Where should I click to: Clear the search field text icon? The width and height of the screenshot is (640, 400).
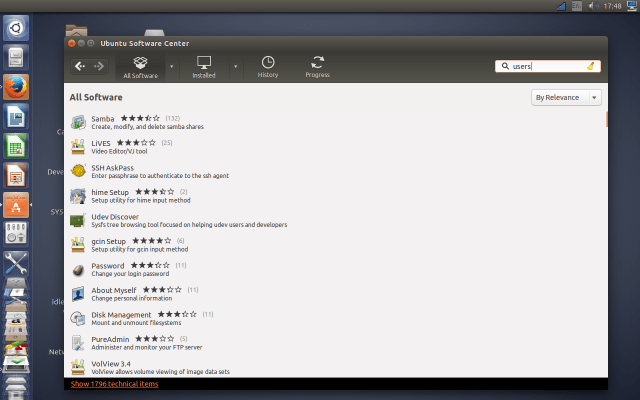[591, 66]
